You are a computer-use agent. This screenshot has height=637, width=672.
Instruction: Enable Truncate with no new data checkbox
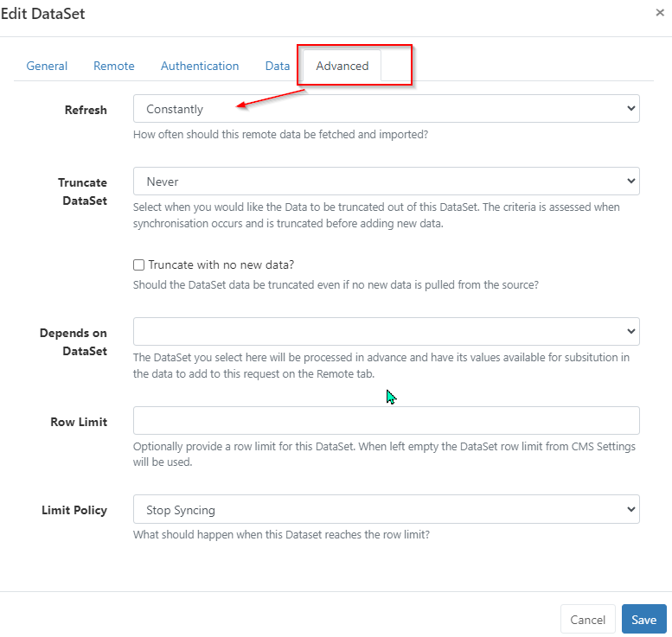coord(138,264)
